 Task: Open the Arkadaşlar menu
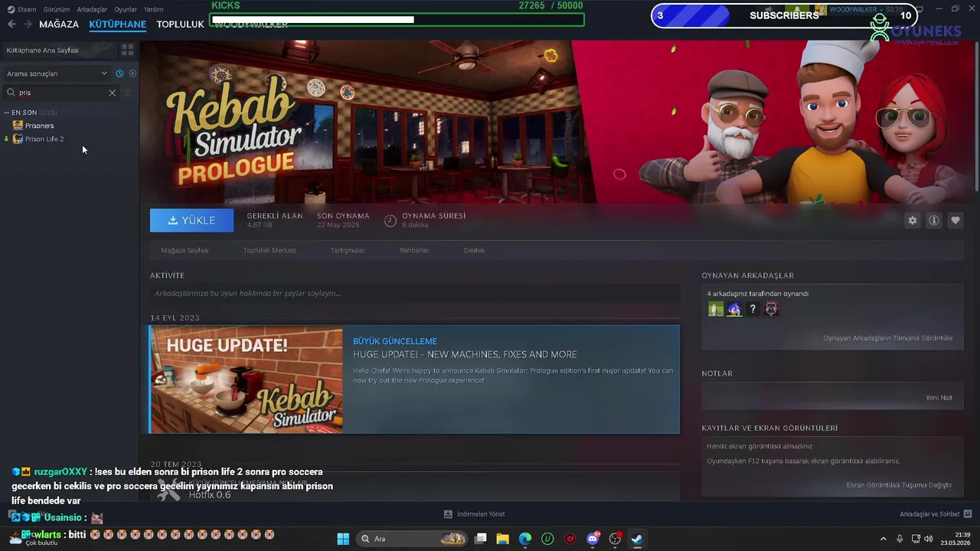(92, 9)
